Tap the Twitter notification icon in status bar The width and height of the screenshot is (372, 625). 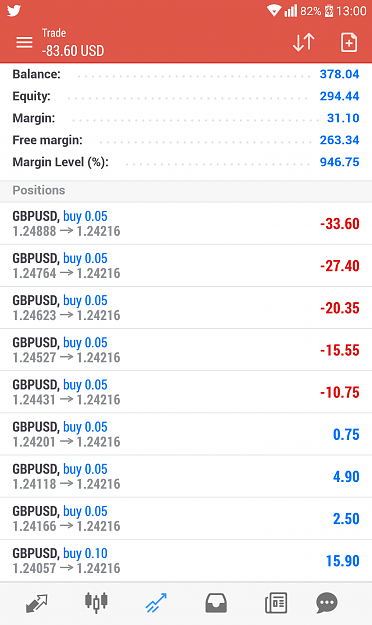(x=14, y=11)
